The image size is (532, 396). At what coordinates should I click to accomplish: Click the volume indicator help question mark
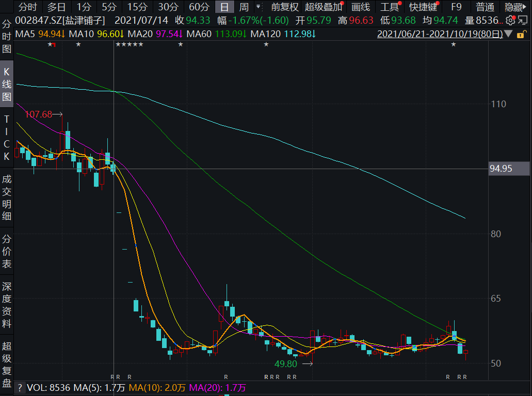point(19,388)
